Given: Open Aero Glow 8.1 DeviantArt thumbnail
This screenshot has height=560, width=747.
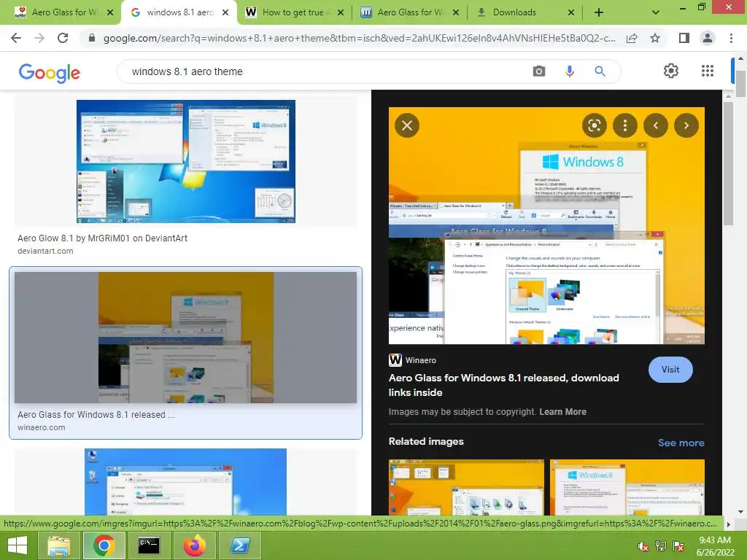Looking at the screenshot, I should (x=186, y=161).
